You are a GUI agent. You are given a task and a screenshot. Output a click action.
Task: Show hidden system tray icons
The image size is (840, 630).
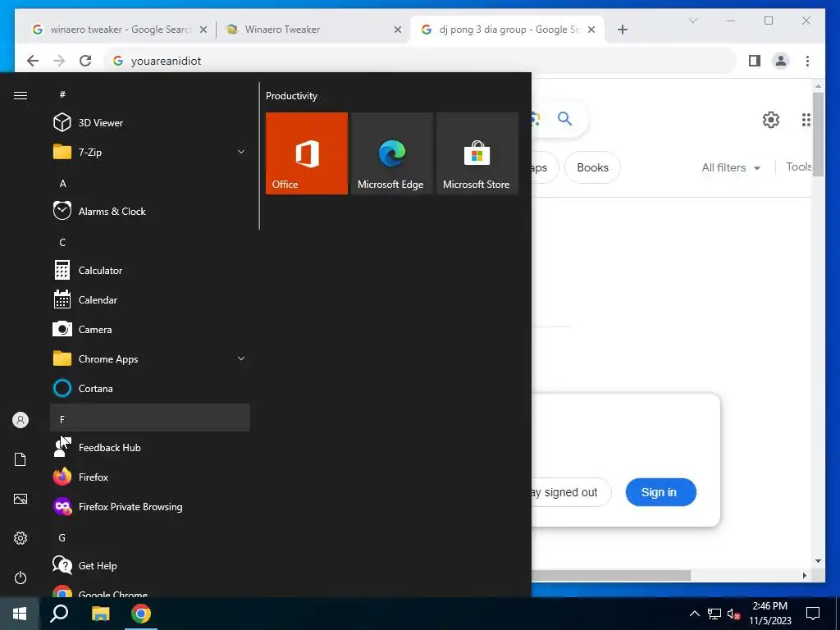[x=694, y=614]
